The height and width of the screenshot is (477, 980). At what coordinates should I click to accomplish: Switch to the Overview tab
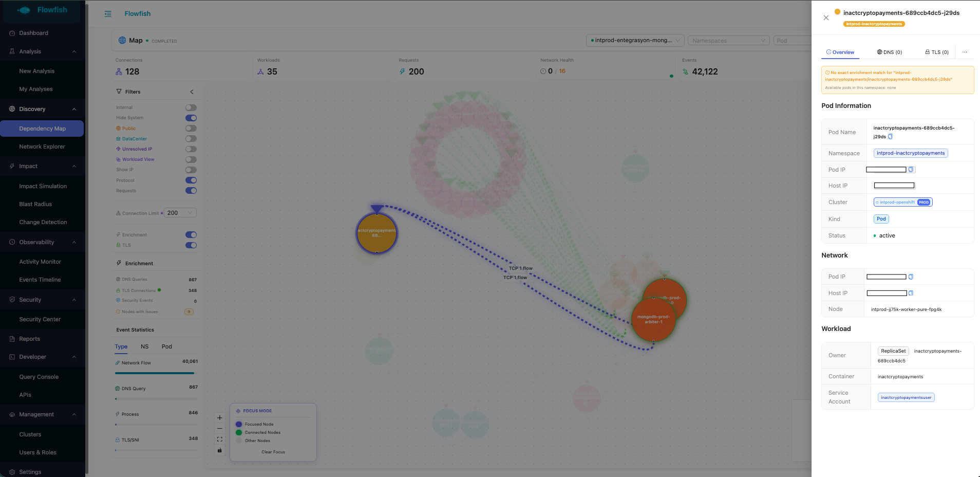coord(840,52)
